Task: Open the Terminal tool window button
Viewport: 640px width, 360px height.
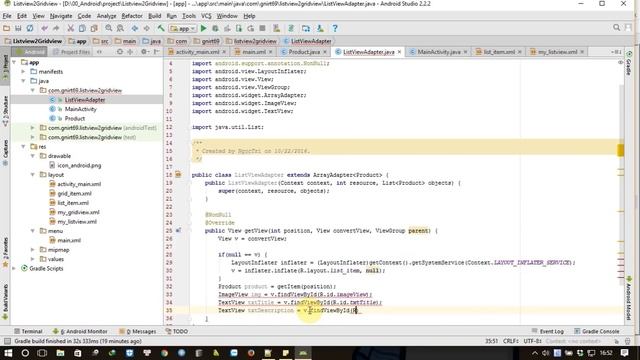Action: [28, 331]
